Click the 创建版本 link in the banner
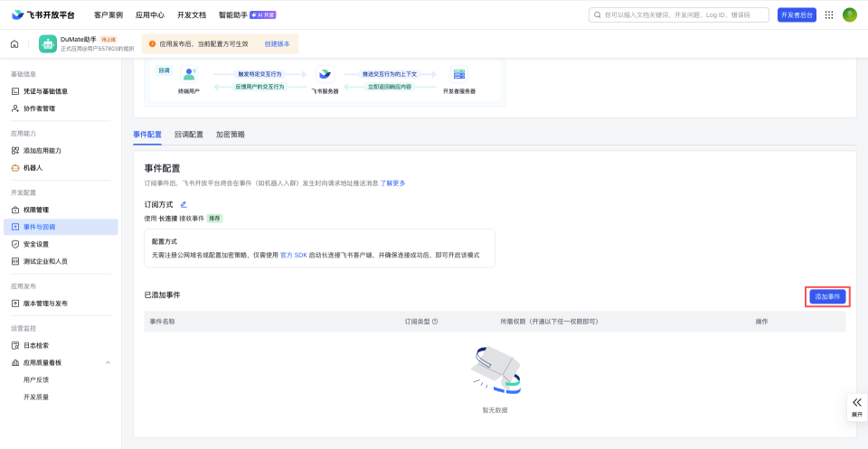This screenshot has height=449, width=868. 277,43
